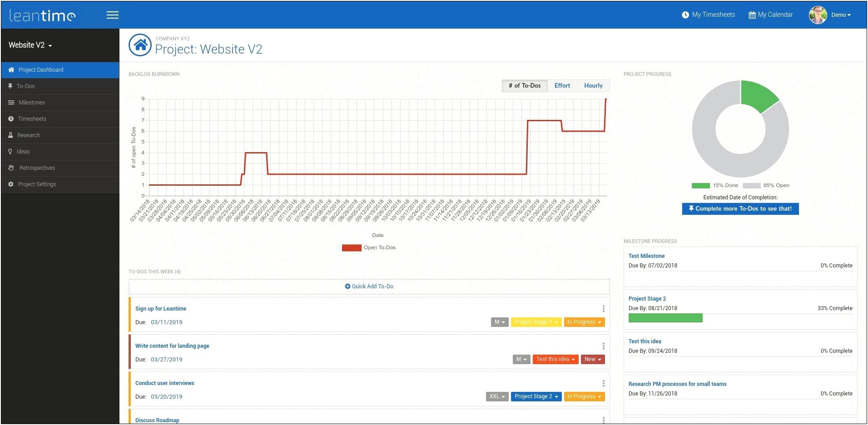The height and width of the screenshot is (425, 868).
Task: Open the New status dropdown
Action: (x=593, y=359)
